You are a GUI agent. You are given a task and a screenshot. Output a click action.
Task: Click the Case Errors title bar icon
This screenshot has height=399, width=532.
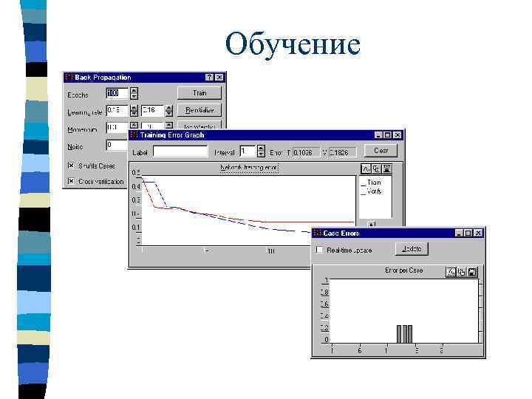pos(318,233)
